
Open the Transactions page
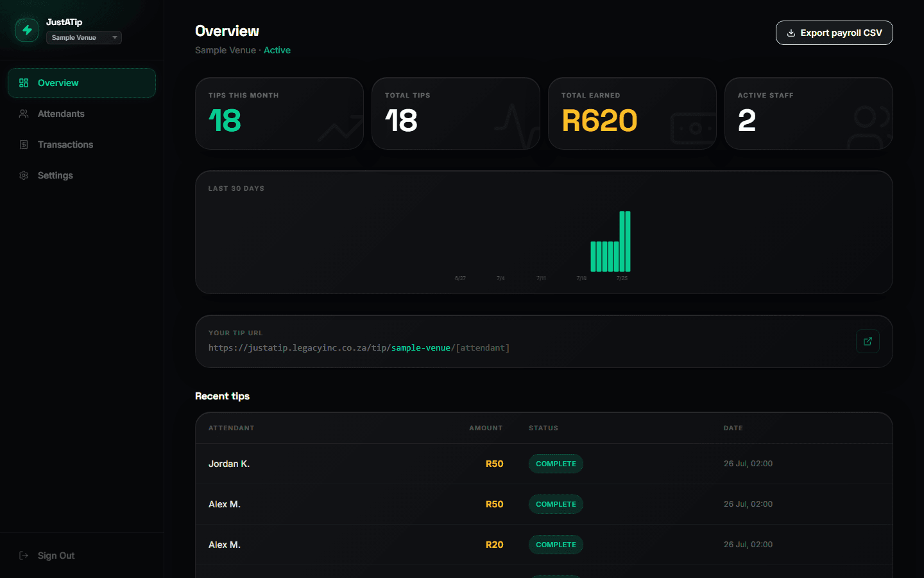tap(81, 144)
